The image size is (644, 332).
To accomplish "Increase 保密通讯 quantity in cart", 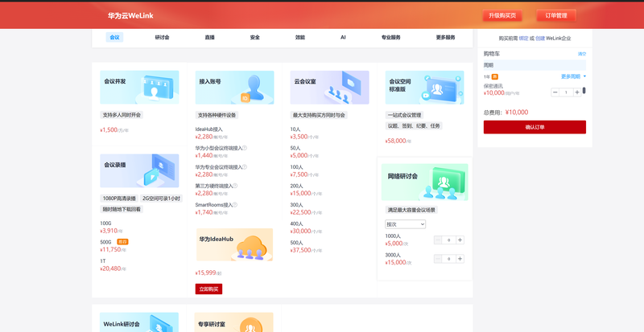I will click(577, 92).
